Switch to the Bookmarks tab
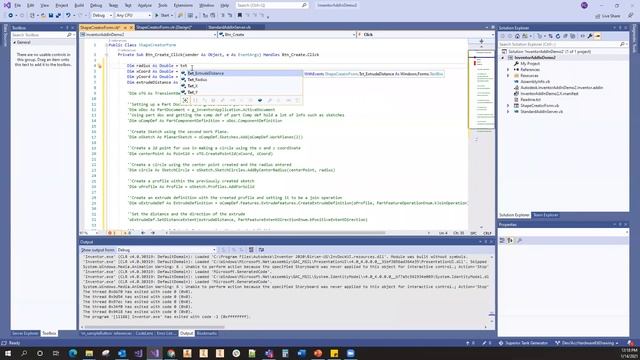The height and width of the screenshot is (360, 640). coord(207,333)
